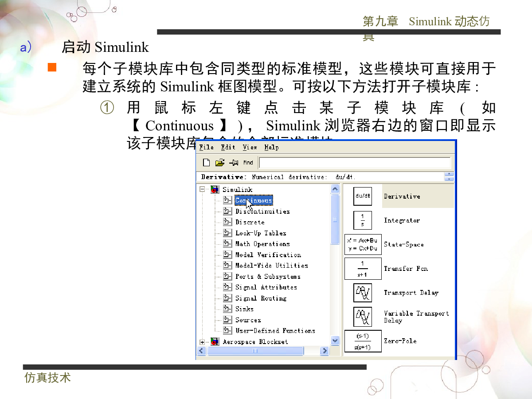
Task: Toggle the stay-on-top pin icon
Action: click(234, 163)
